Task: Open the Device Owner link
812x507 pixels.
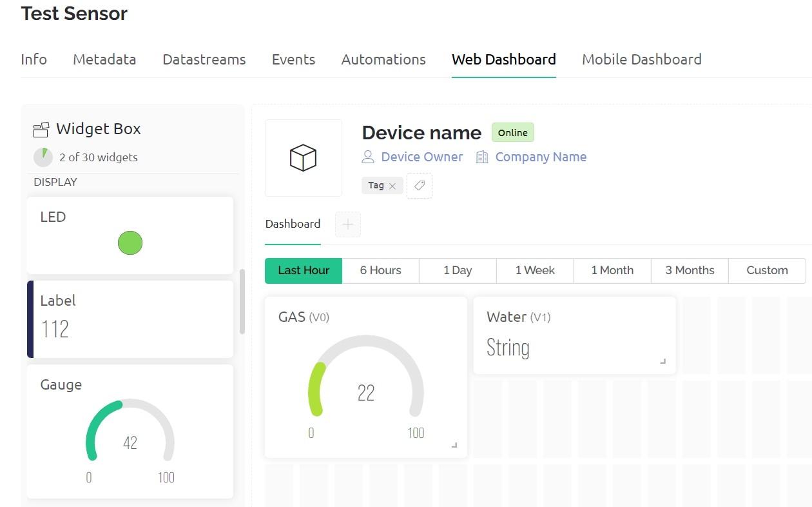Action: pos(421,157)
